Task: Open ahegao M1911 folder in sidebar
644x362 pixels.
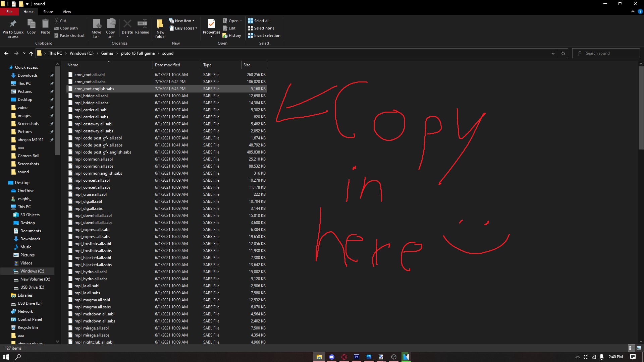Action: point(31,140)
